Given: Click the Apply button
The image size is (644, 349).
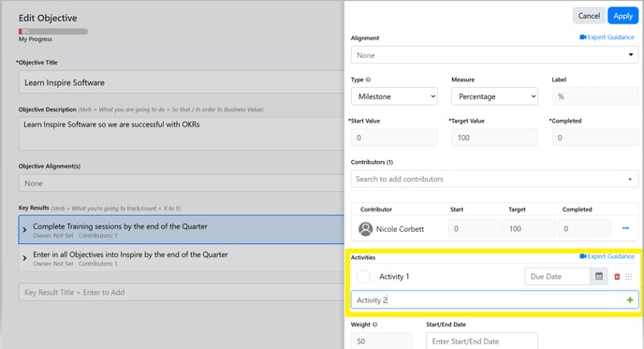Looking at the screenshot, I should pyautogui.click(x=623, y=16).
